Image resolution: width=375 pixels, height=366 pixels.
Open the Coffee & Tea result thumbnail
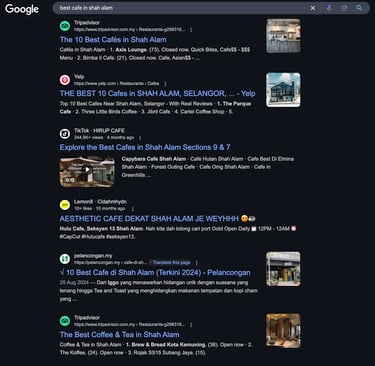click(x=283, y=331)
